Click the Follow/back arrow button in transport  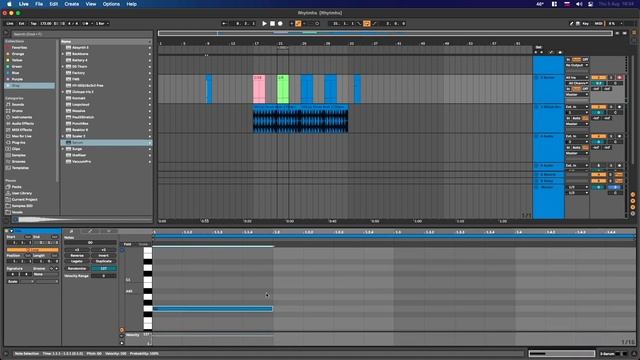pyautogui.click(x=224, y=24)
